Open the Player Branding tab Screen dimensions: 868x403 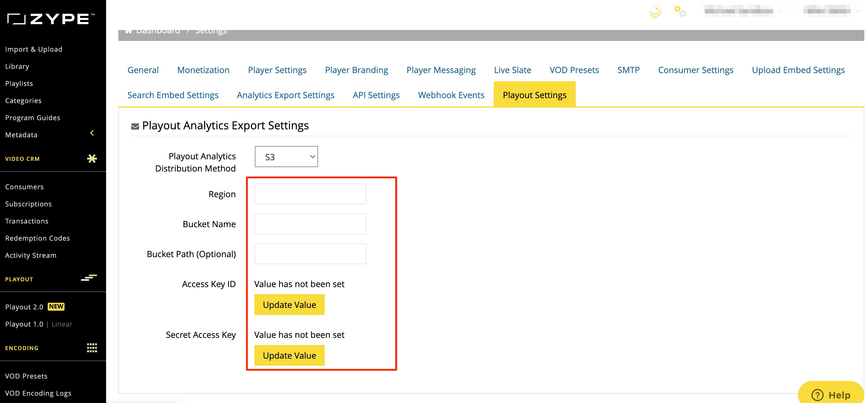click(x=356, y=70)
